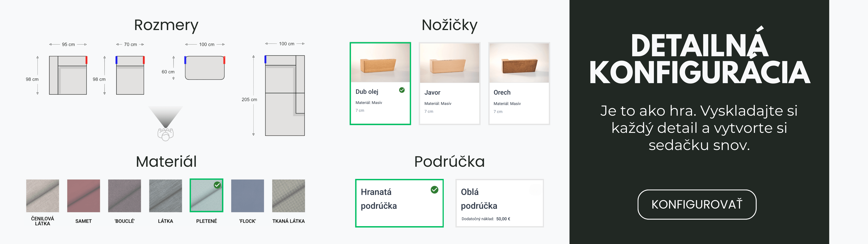Click the 100 by 60 cm footstool diagram
The width and height of the screenshot is (868, 244).
(205, 68)
